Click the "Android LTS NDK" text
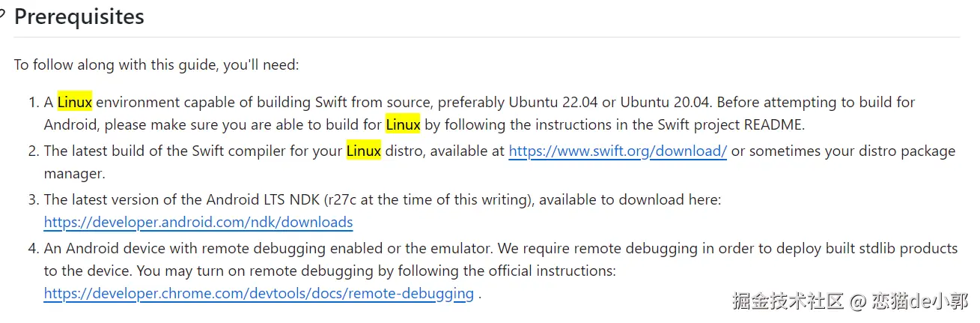Screen dimensions: 980x323 pyautogui.click(x=262, y=199)
